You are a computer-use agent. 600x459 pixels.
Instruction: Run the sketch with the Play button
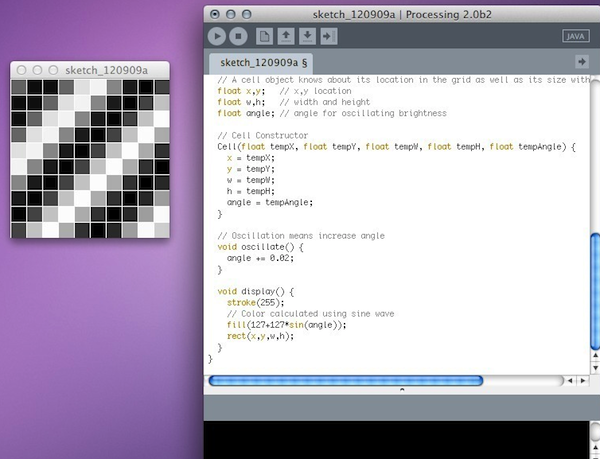pos(217,36)
